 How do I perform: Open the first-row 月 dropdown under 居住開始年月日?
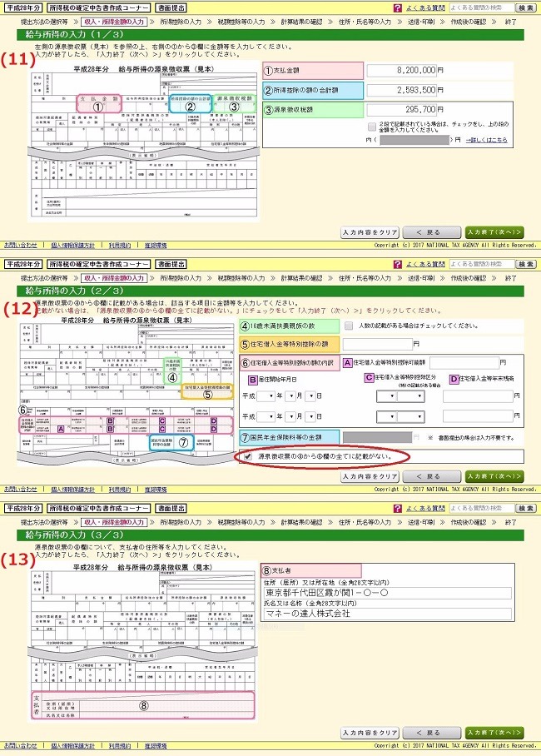(x=290, y=396)
